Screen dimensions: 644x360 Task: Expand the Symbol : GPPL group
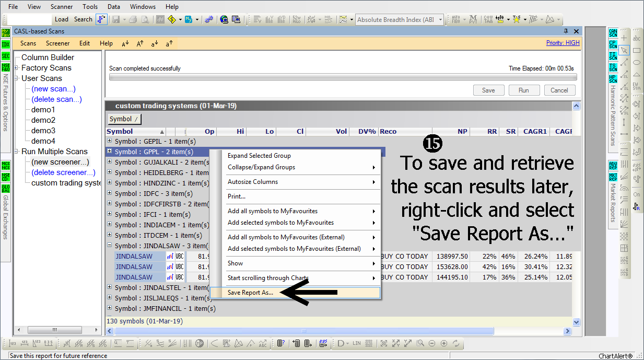tap(109, 152)
